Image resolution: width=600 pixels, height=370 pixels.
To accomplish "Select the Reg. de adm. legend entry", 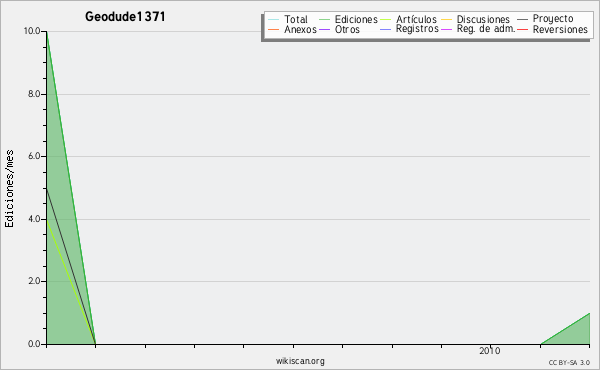I will point(478,29).
